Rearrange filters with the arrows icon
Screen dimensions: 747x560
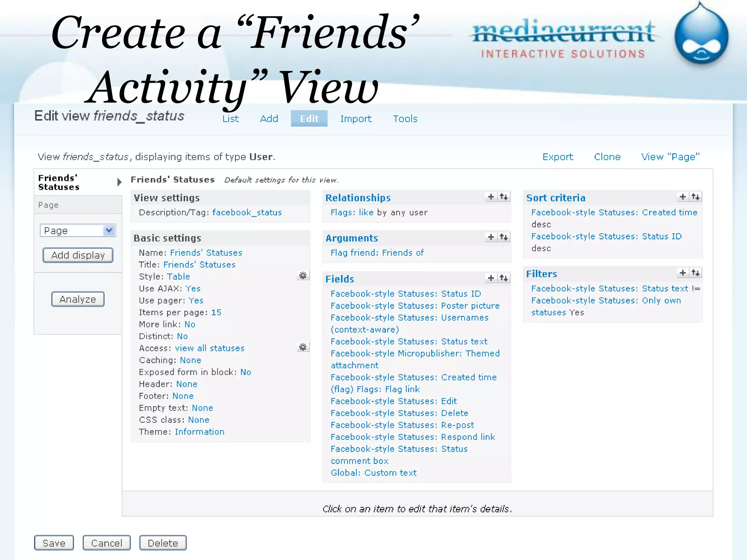click(x=696, y=273)
